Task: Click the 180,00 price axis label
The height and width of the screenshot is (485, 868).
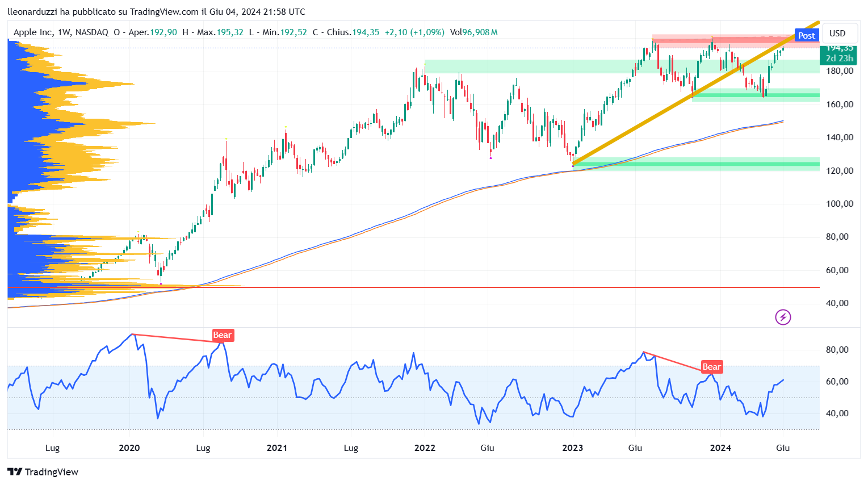Action: pos(840,71)
